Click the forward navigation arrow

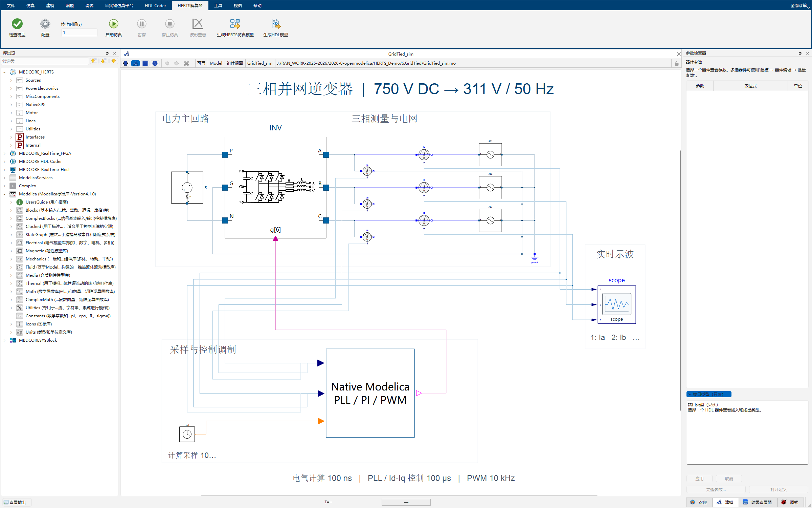pyautogui.click(x=177, y=63)
